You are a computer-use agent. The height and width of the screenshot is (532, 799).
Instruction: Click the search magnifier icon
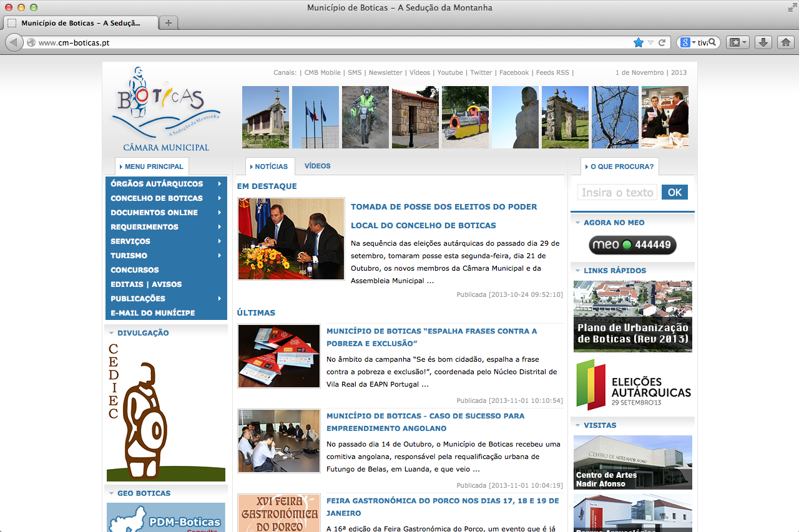pyautogui.click(x=712, y=42)
